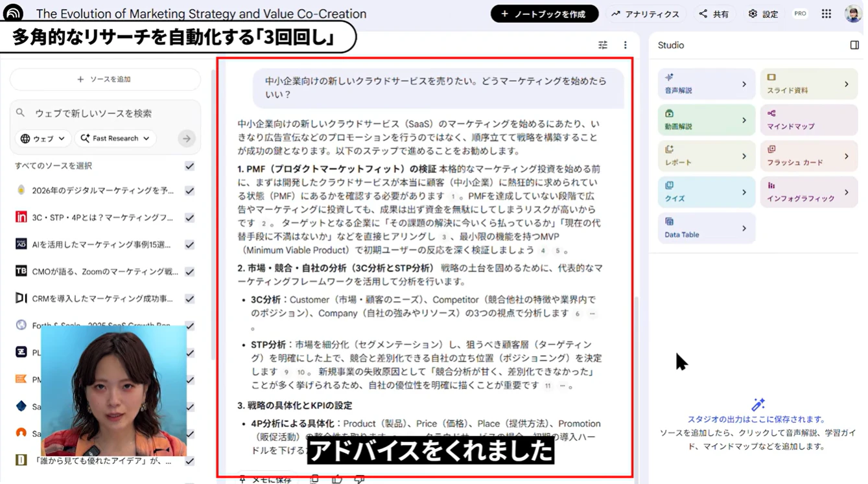Click the ソースを追加 button
868x484 pixels.
point(105,79)
